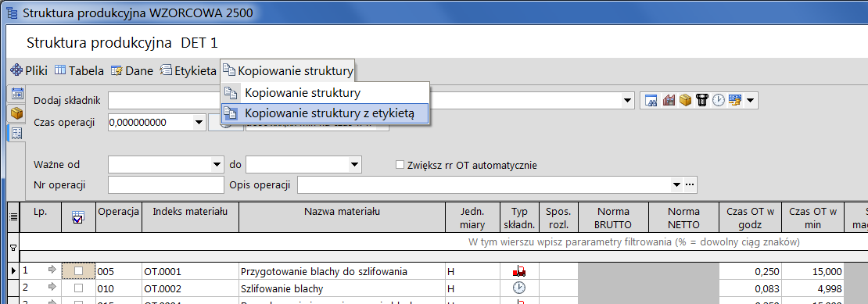Open the Dane menu
Image resolution: width=868 pixels, height=304 pixels.
[131, 71]
